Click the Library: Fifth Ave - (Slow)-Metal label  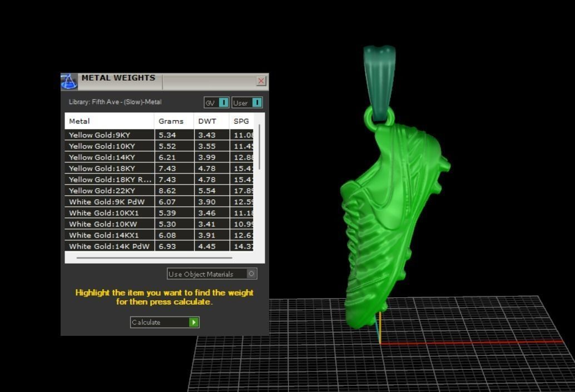tap(115, 102)
